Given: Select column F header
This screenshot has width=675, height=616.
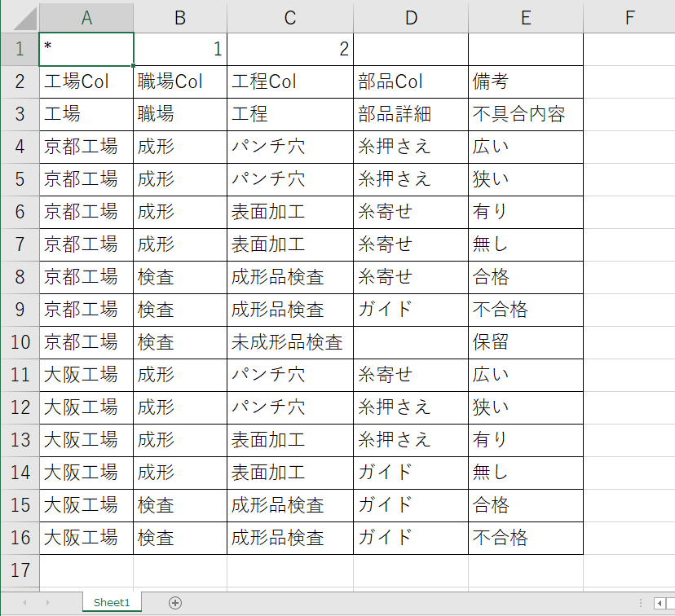Looking at the screenshot, I should 629,17.
